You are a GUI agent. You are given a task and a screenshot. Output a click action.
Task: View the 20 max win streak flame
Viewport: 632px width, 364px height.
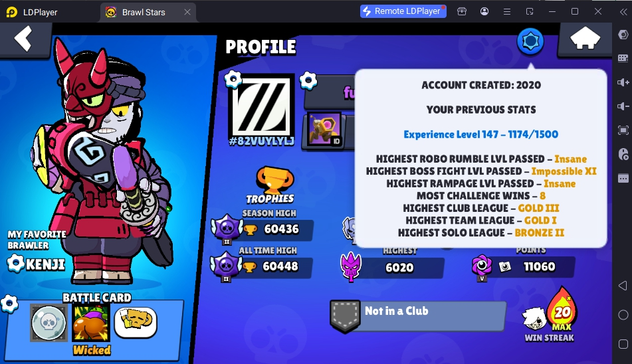tap(562, 310)
